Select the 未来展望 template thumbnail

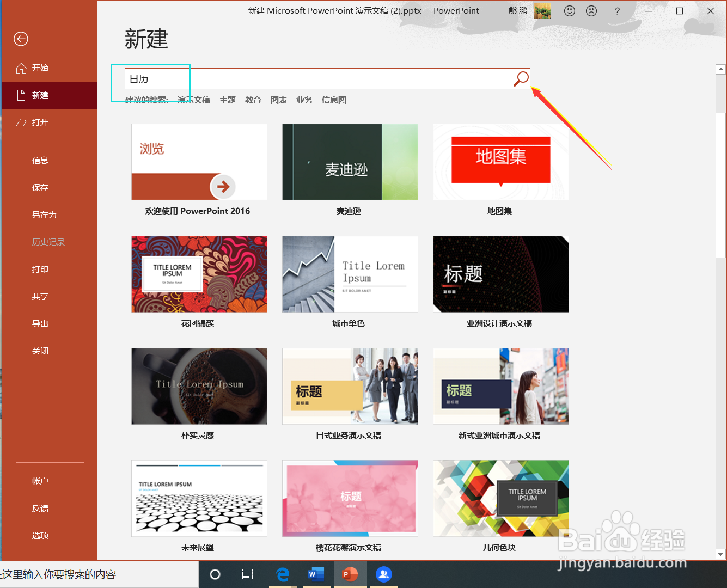coord(199,498)
